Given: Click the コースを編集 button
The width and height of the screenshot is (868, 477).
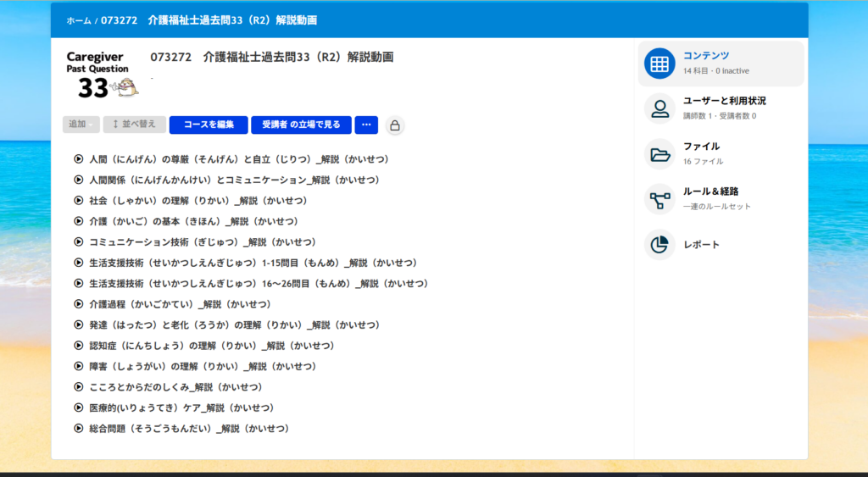Looking at the screenshot, I should point(209,125).
